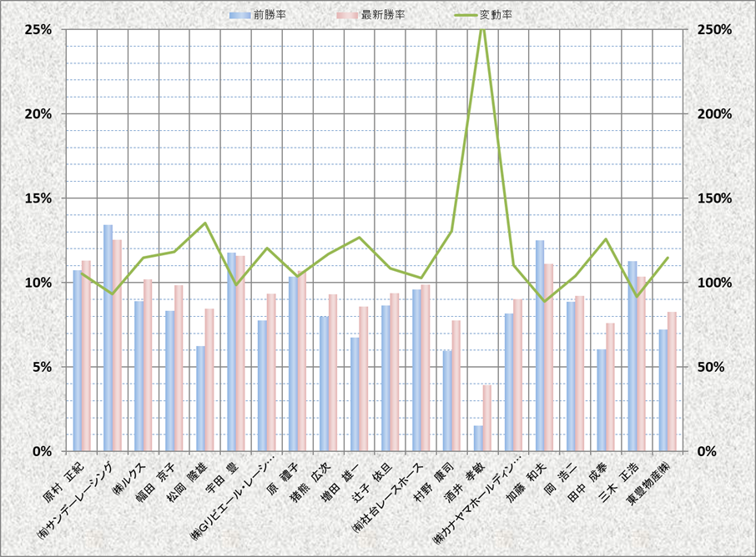Viewport: 756px width, 557px height.
Task: Click the 25% label on left axis
Action: (39, 29)
